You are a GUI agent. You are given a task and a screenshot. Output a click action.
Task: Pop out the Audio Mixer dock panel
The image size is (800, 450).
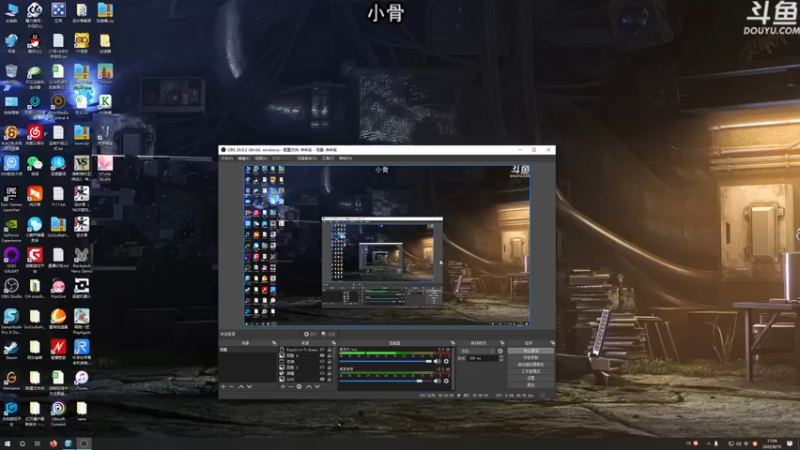[x=453, y=343]
